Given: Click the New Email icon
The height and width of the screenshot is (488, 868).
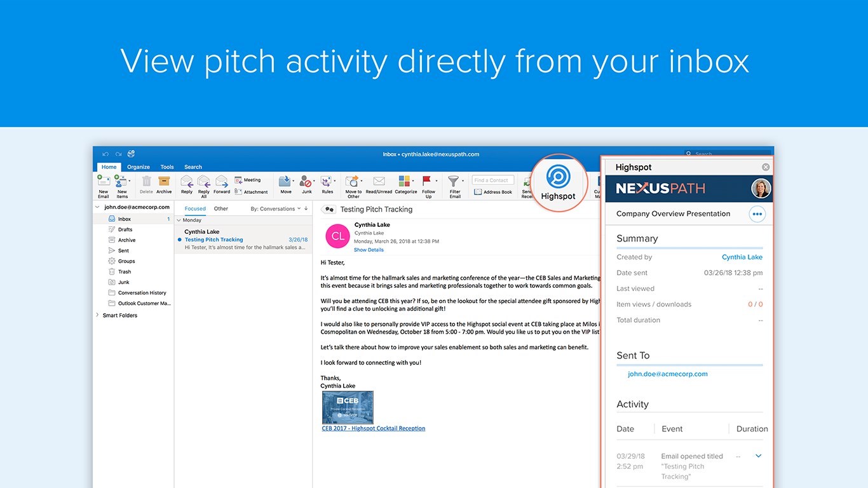Looking at the screenshot, I should [x=103, y=182].
